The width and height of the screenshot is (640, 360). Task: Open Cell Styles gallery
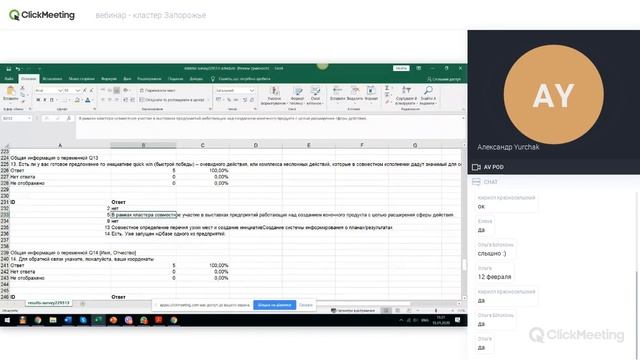(x=315, y=96)
